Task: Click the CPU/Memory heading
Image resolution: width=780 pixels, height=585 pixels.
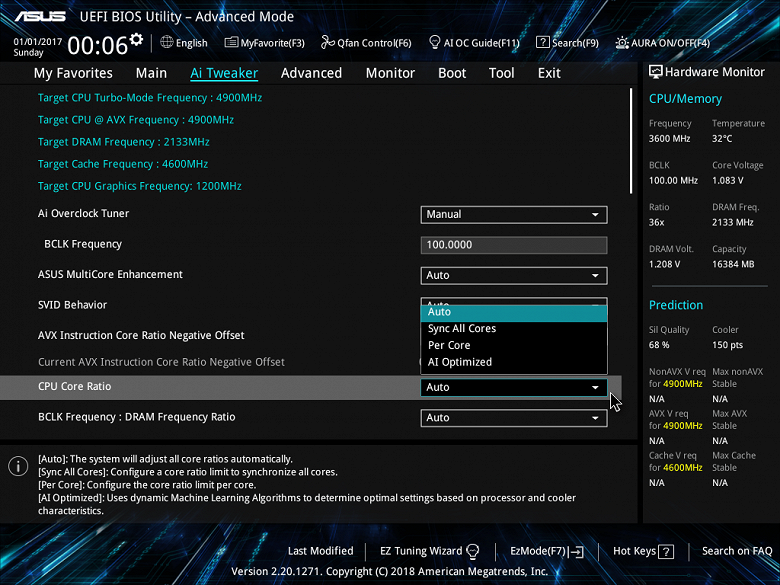Action: (685, 99)
